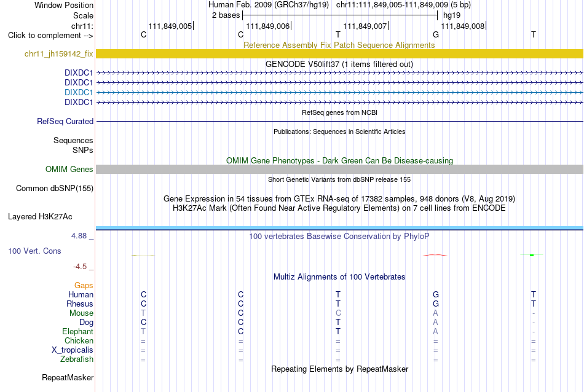Click the OMIM Gene Phenotypes track title
The image size is (584, 392).
coord(339,160)
